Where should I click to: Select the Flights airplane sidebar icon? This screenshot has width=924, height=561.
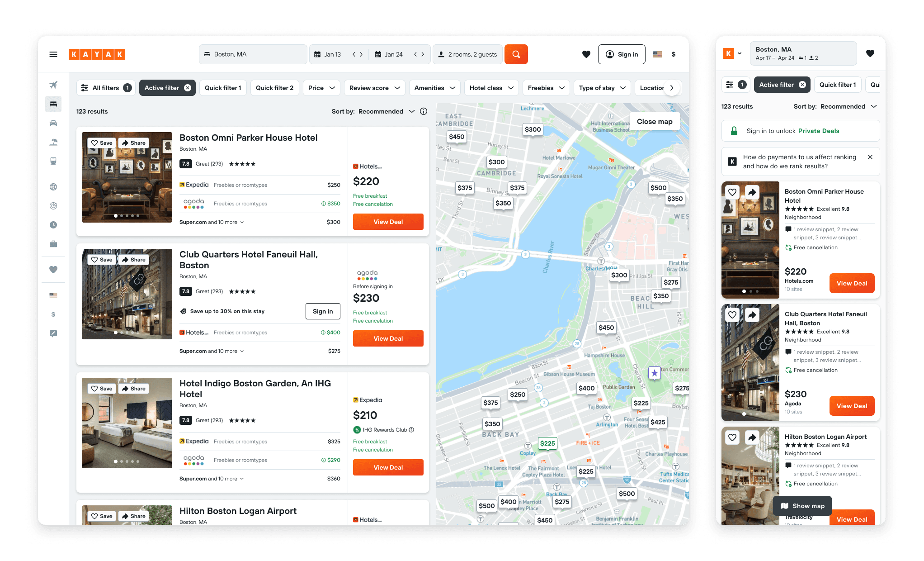(x=53, y=85)
